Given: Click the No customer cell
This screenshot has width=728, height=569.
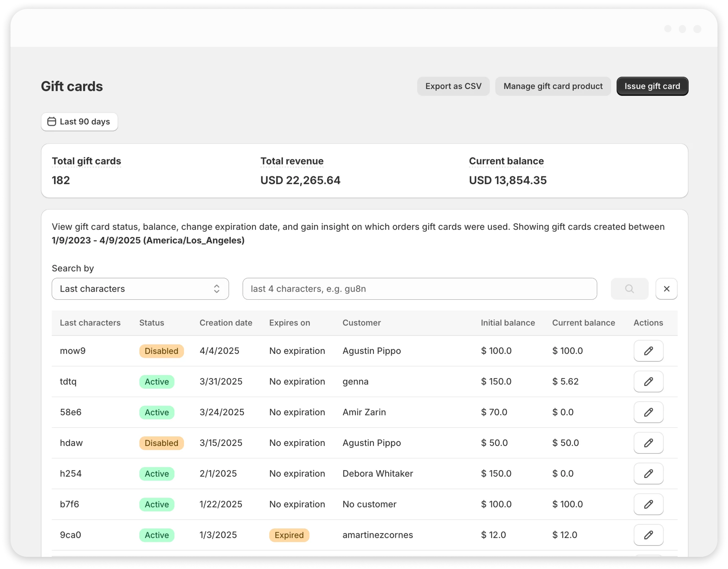Looking at the screenshot, I should click(369, 504).
